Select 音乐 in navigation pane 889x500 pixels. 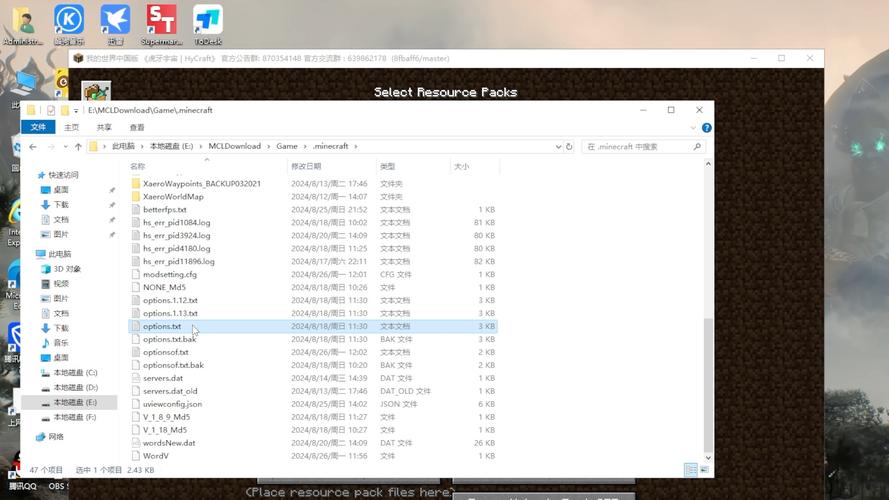61,342
